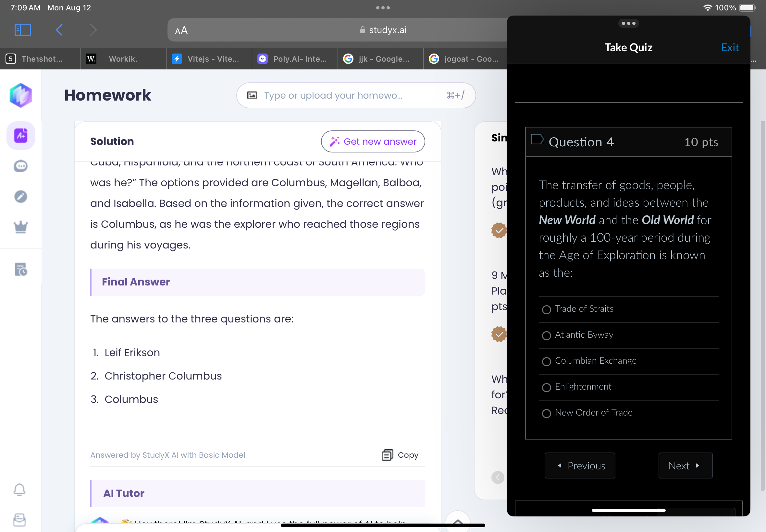
Task: Click the Get new answer button
Action: pyautogui.click(x=373, y=142)
